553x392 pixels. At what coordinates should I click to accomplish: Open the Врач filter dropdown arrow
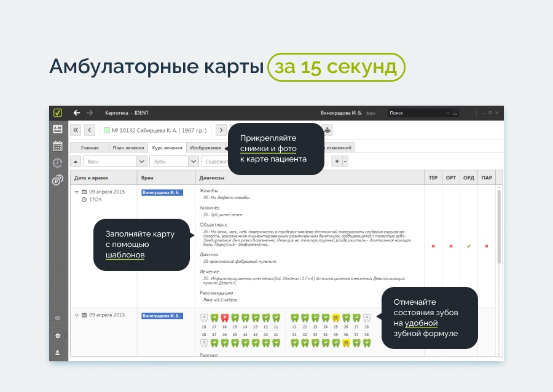(x=141, y=162)
